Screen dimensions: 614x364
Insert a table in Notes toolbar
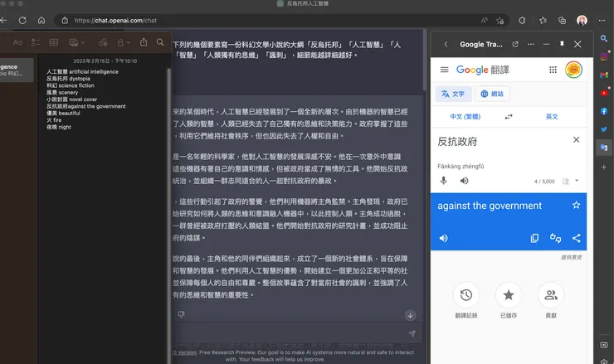point(54,42)
